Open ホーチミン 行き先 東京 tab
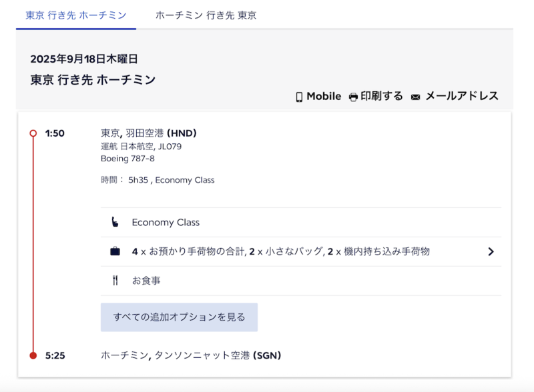Image resolution: width=534 pixels, height=392 pixels. tap(206, 15)
